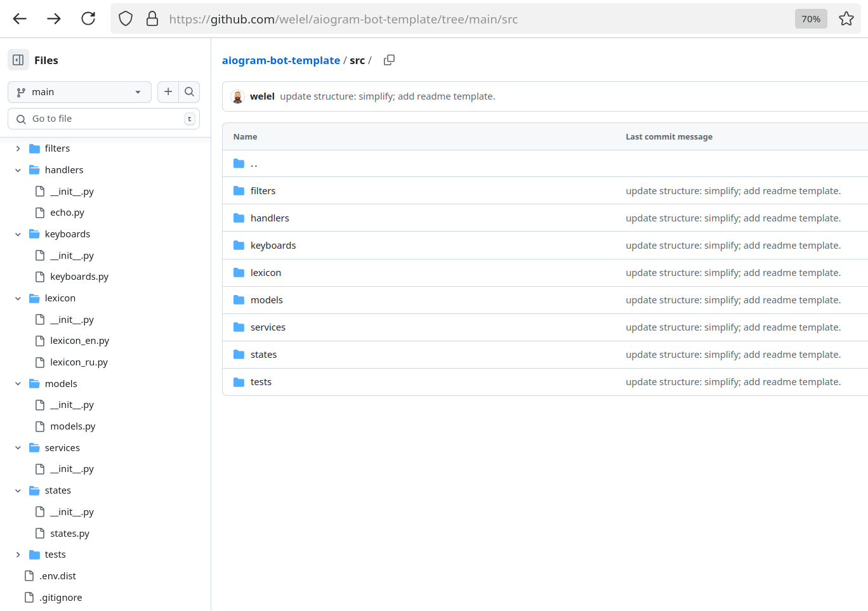Image resolution: width=868 pixels, height=611 pixels.
Task: Collapse the models folder in tree
Action: (18, 384)
